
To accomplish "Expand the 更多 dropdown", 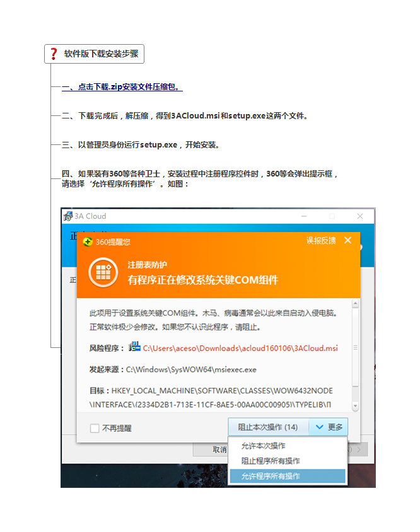I will (x=329, y=427).
